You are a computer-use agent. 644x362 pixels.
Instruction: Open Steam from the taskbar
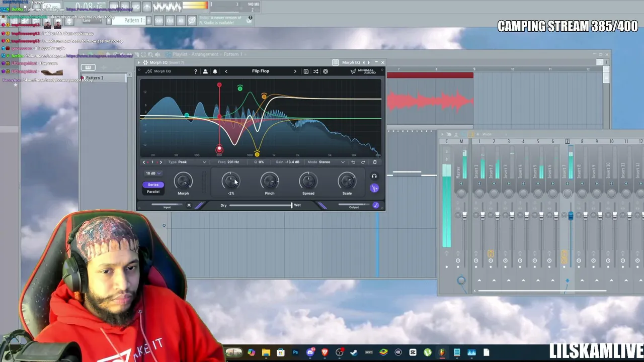click(354, 352)
